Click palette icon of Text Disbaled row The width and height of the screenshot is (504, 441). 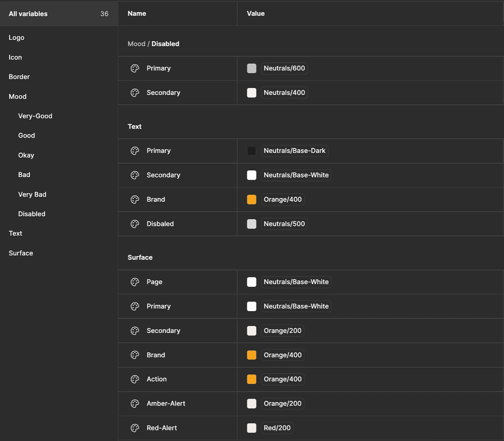(135, 224)
